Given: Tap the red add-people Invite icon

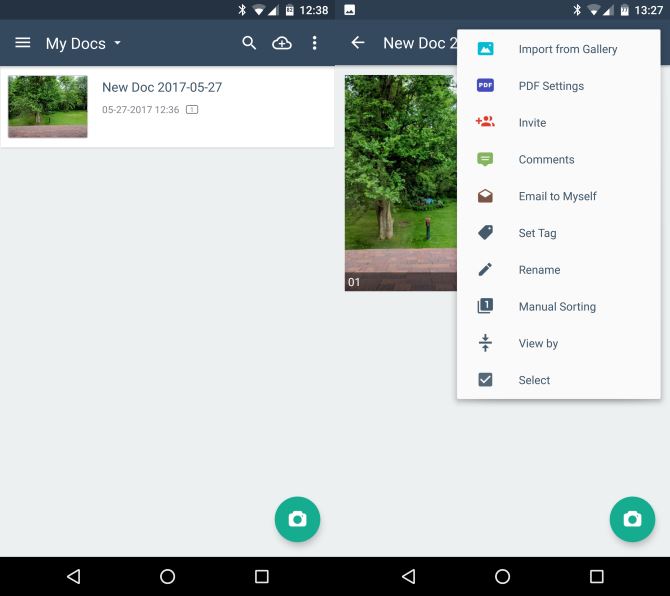Looking at the screenshot, I should (485, 122).
